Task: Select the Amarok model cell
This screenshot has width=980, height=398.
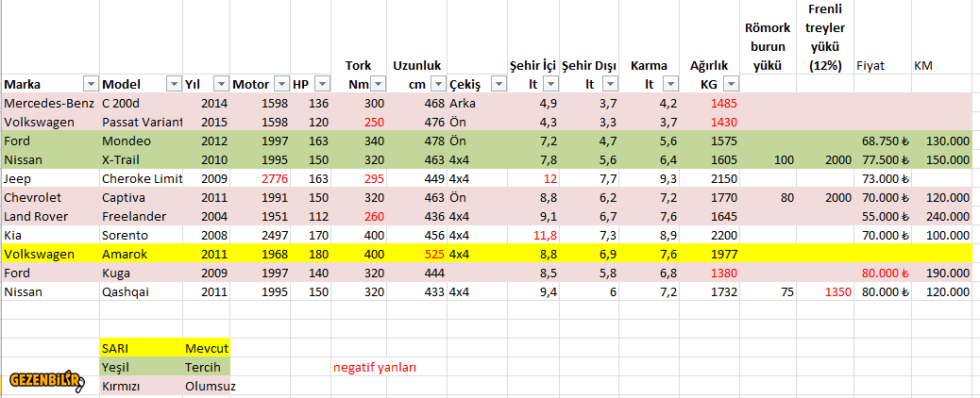Action: pyautogui.click(x=142, y=255)
